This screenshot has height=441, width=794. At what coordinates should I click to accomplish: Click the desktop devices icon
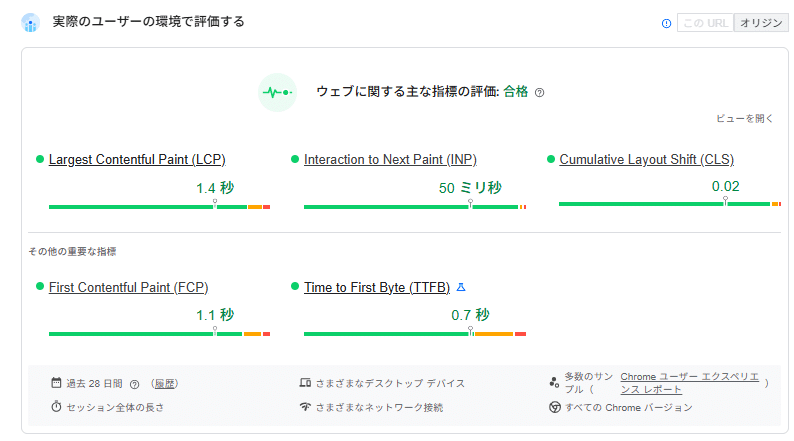point(305,383)
